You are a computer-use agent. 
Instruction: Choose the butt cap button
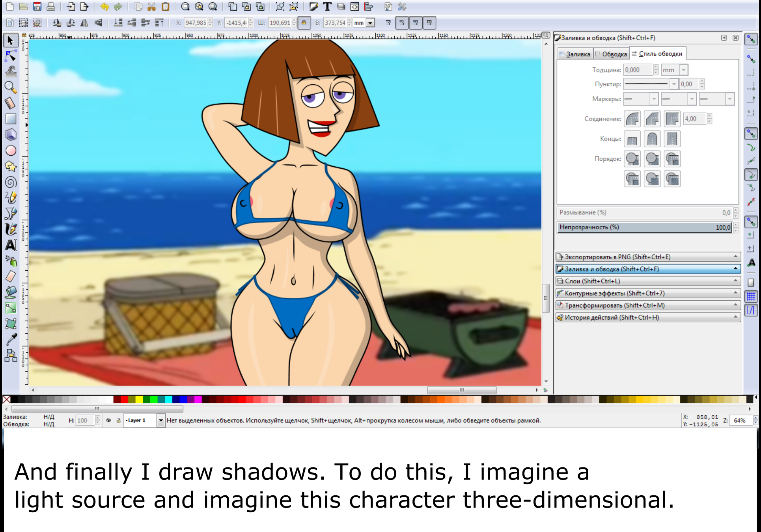click(632, 139)
